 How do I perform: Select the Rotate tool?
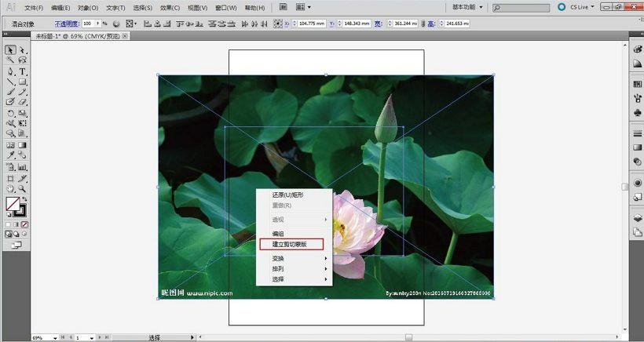tap(10, 113)
